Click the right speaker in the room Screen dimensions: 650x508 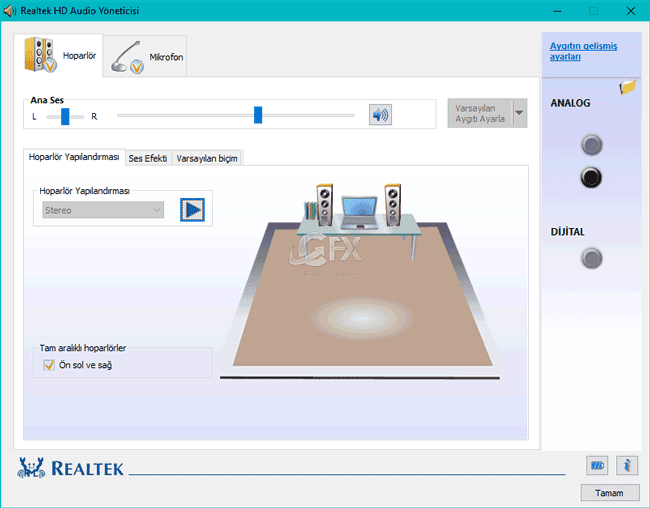click(x=392, y=205)
